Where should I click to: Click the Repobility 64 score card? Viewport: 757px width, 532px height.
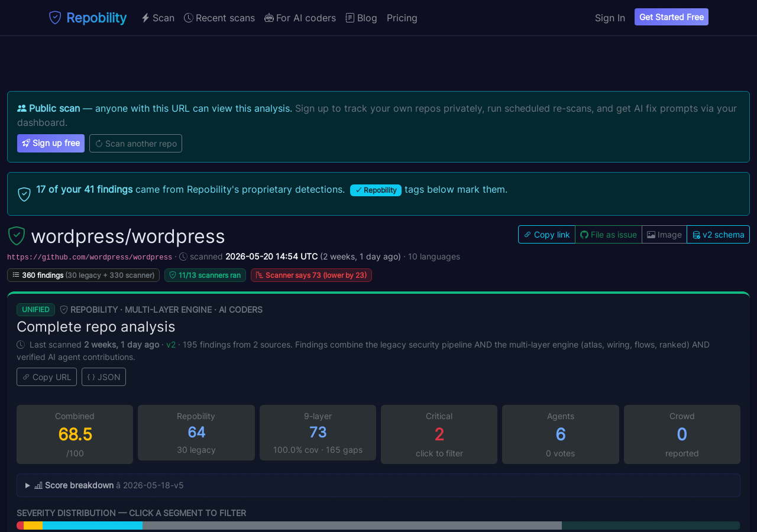click(x=196, y=433)
